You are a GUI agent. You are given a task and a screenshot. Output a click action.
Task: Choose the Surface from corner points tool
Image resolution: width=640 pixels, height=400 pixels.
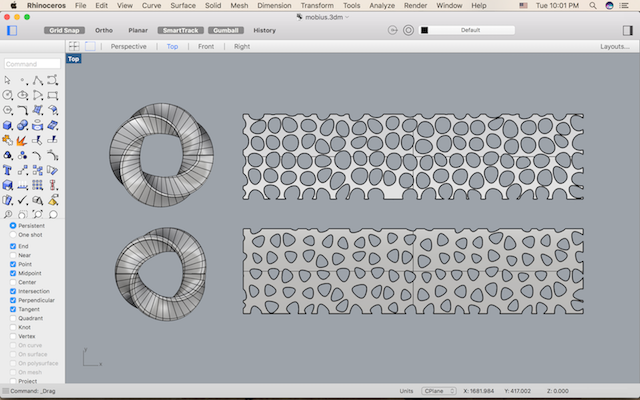tap(38, 110)
